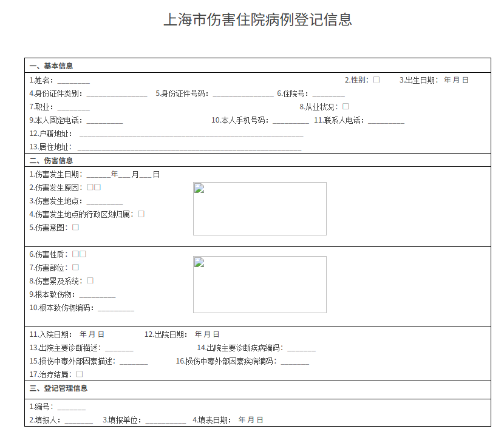
Task: Select the 住院号 input field
Action: coord(329,94)
